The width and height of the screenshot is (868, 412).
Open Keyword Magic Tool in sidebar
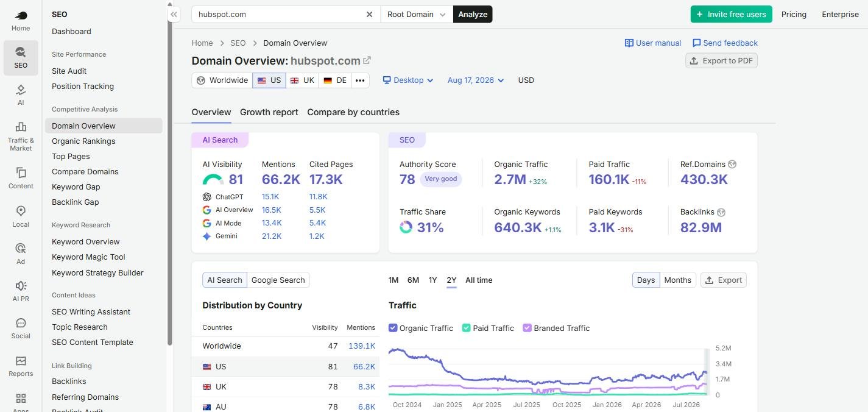point(88,257)
